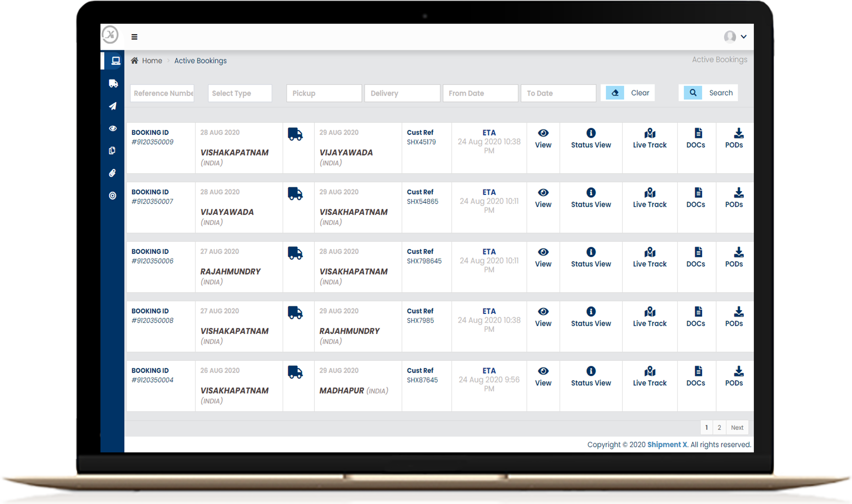This screenshot has width=852, height=504.
Task: Focus the Pickup input field
Action: click(x=324, y=93)
